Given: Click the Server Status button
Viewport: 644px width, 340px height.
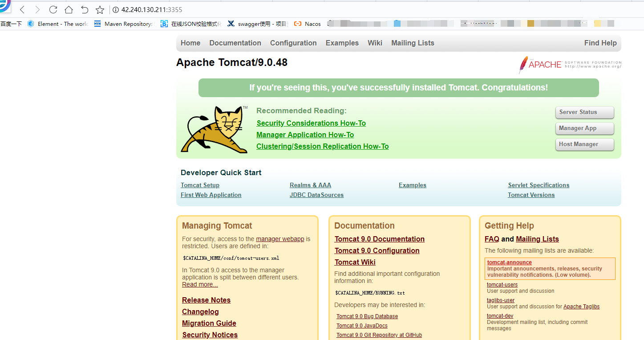Looking at the screenshot, I should click(584, 112).
